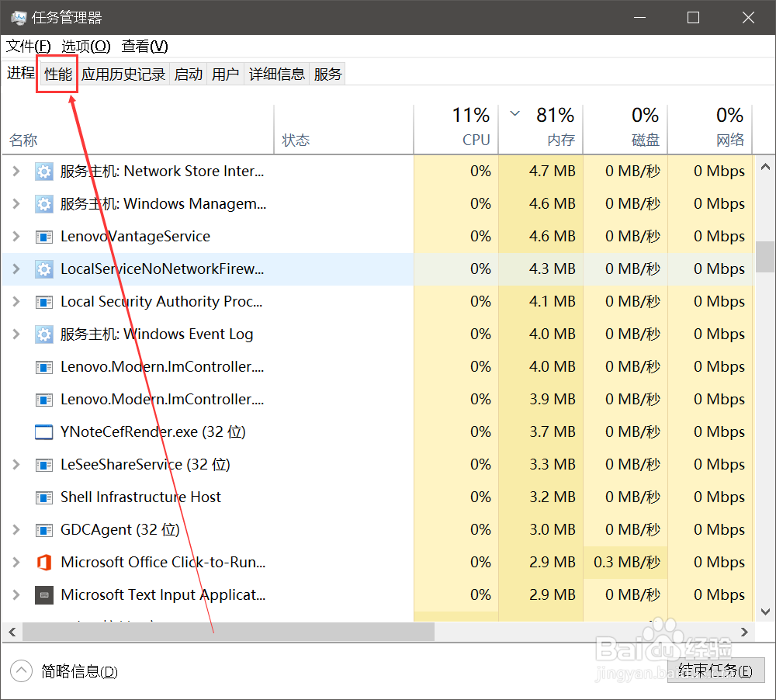Select the 进程 tab
Screen dimensions: 776x700
point(20,73)
